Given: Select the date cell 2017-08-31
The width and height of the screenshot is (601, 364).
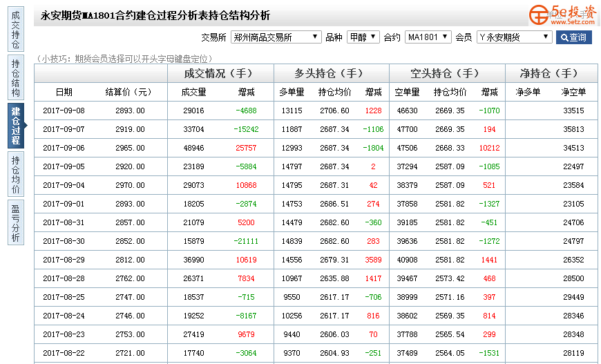Looking at the screenshot, I should click(64, 222).
